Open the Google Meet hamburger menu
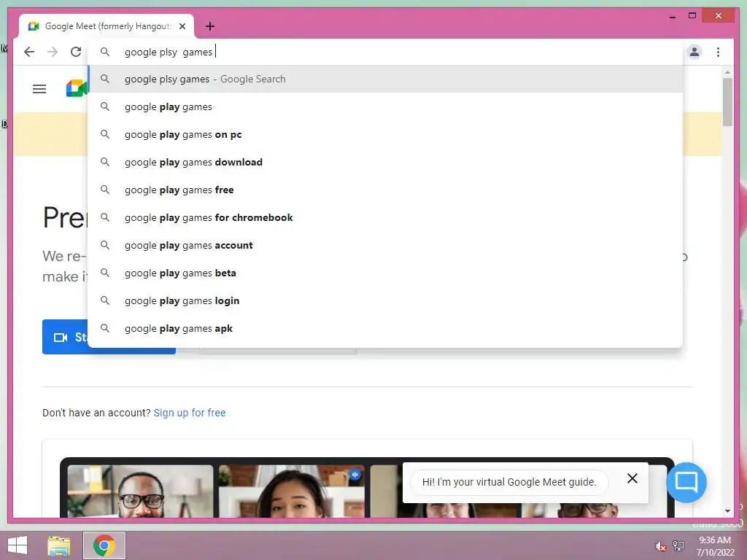The width and height of the screenshot is (747, 560). point(39,89)
